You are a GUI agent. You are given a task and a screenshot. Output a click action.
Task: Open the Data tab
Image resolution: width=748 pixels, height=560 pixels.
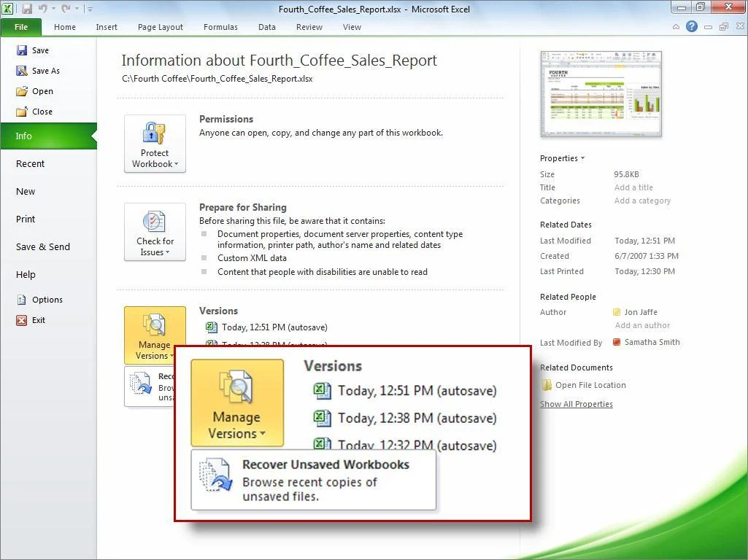point(266,27)
